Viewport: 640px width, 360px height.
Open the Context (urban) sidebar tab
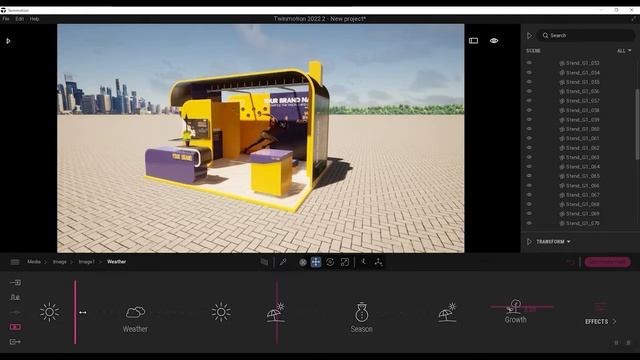(x=15, y=297)
